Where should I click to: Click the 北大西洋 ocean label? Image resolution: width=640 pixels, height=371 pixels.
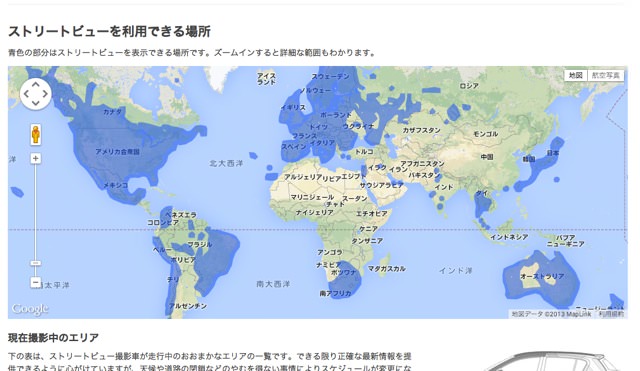(x=226, y=163)
